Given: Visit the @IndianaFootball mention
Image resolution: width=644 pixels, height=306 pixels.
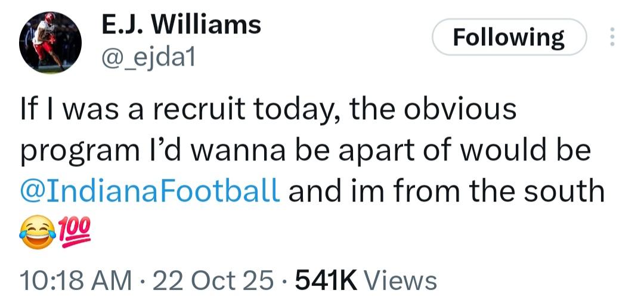Looking at the screenshot, I should point(150,192).
